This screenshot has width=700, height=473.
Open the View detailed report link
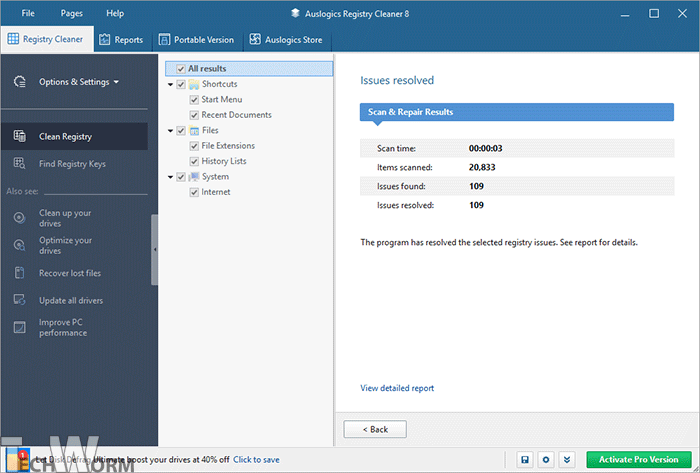(397, 388)
